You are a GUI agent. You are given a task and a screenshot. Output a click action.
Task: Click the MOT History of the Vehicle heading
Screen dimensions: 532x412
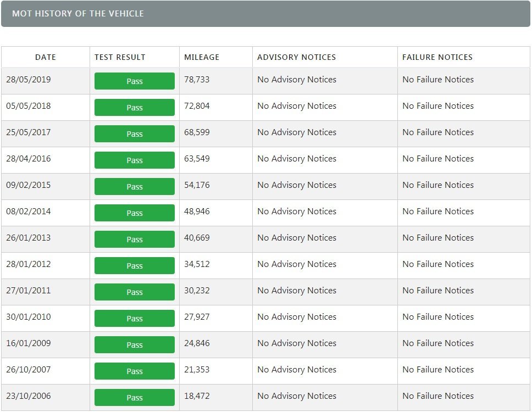(78, 14)
